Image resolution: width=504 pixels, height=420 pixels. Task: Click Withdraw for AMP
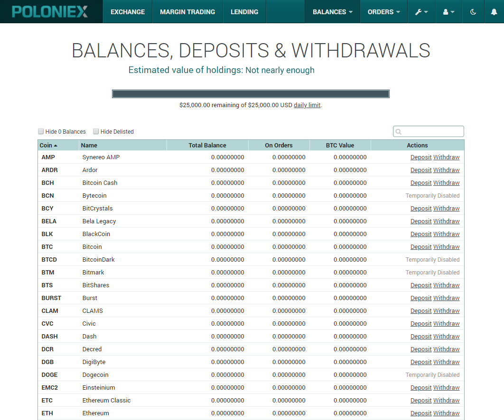[447, 157]
